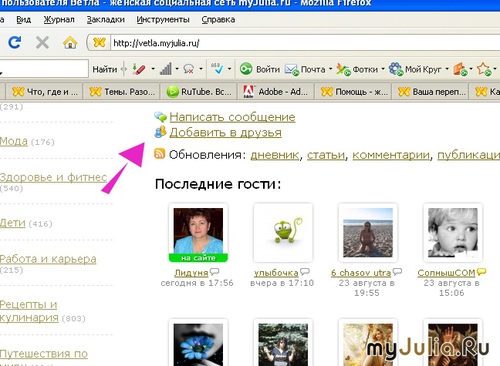The width and height of the screenshot is (500, 366).
Task: Open улыбочка's green frog avatar thumbnail
Action: (x=283, y=233)
